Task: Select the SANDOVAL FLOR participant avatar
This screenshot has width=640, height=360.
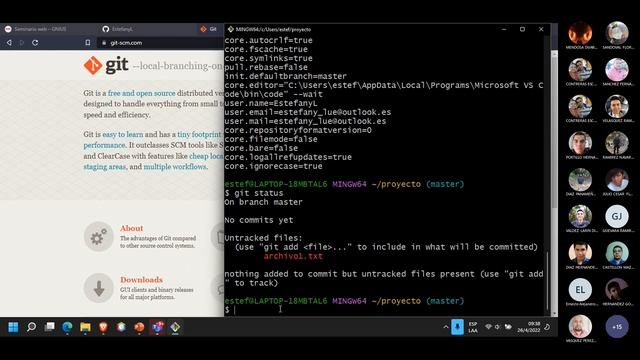Action: point(617,33)
